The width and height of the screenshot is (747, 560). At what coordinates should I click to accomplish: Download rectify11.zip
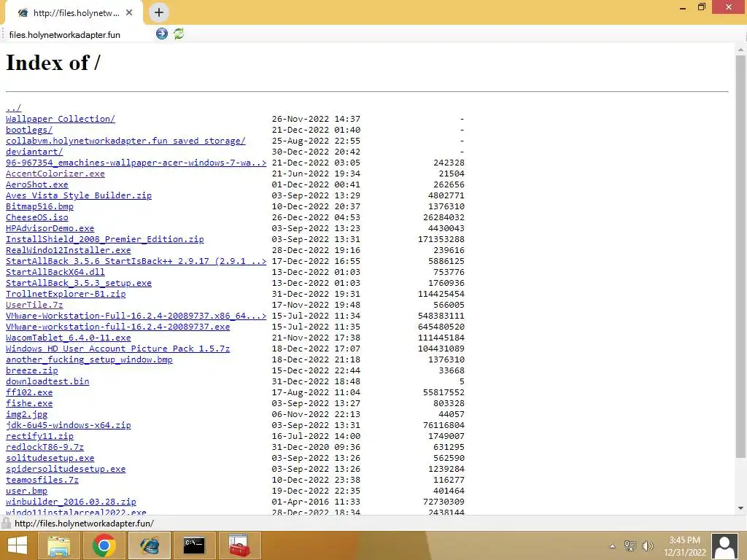pos(39,437)
